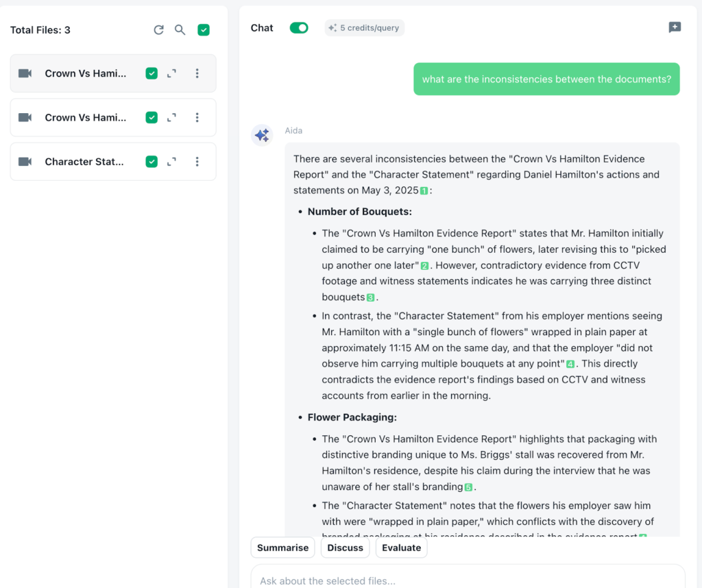Toggle the Chat switch off

[x=299, y=28]
